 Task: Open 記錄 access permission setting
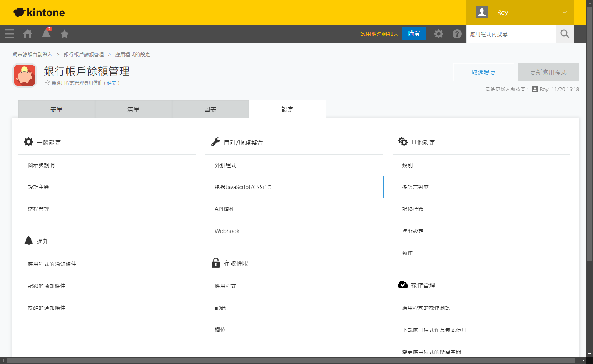[x=294, y=308]
